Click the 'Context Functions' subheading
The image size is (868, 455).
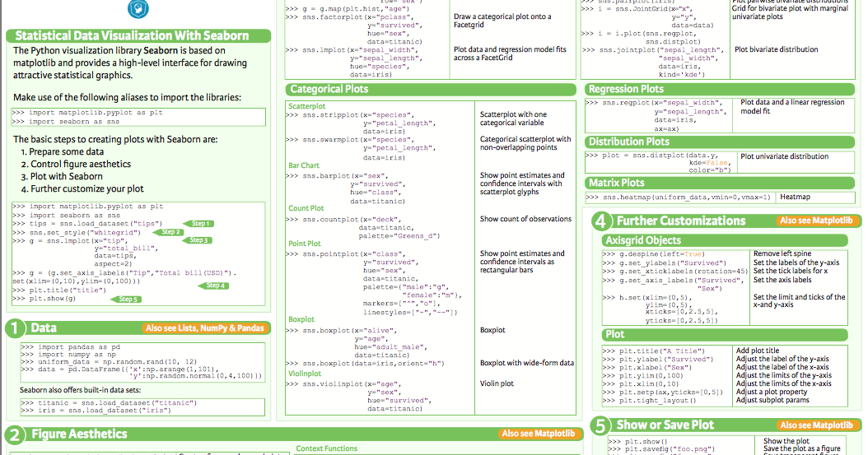coord(327,448)
